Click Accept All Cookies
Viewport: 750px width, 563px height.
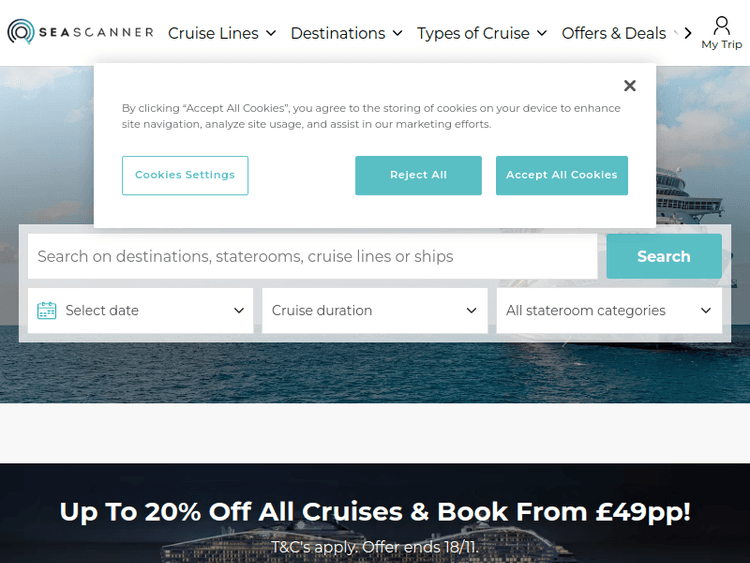point(561,175)
